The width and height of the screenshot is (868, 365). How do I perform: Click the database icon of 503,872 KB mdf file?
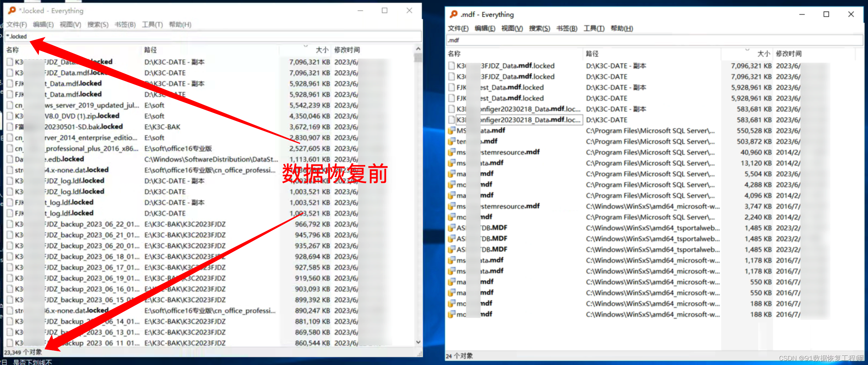(x=451, y=141)
